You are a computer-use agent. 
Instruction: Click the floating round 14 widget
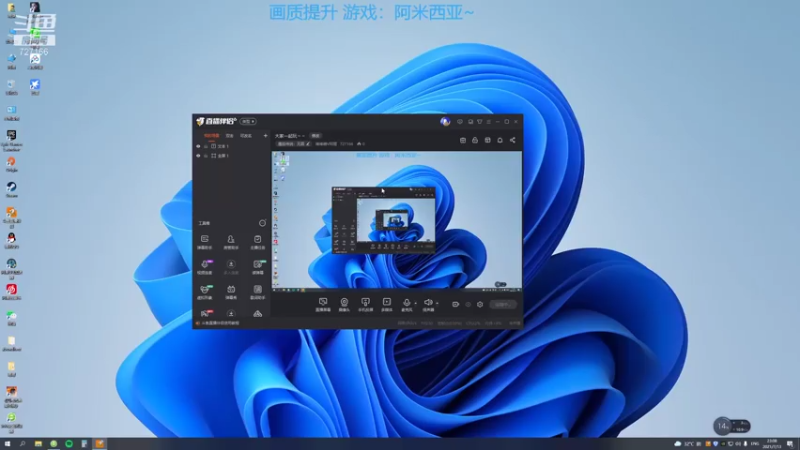722,426
